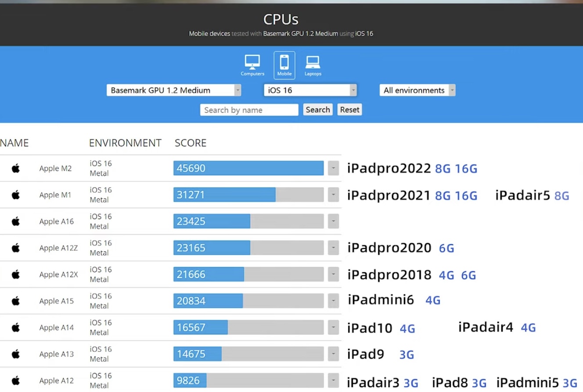Expand details arrow for the 23425 score row

point(333,221)
